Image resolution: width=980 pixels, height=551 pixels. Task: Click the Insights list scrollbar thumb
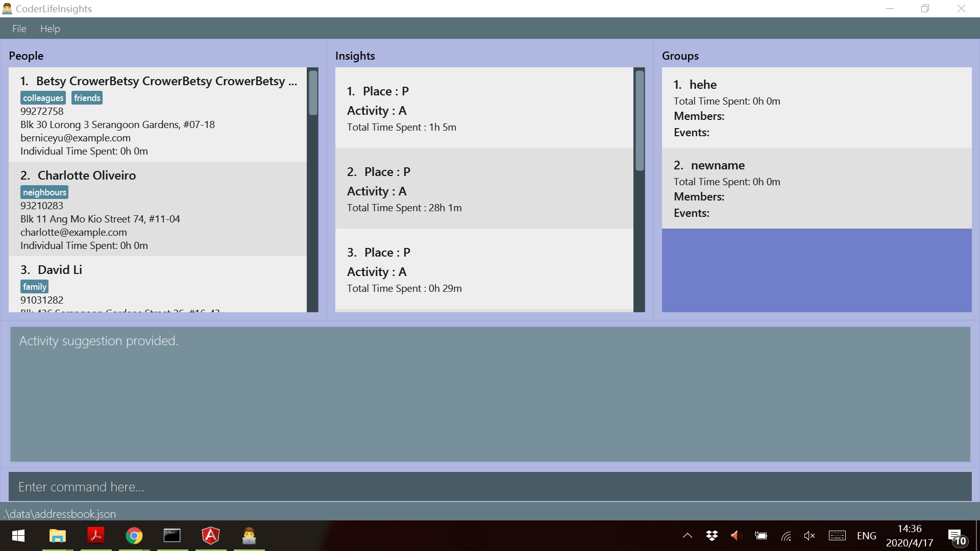(x=640, y=120)
